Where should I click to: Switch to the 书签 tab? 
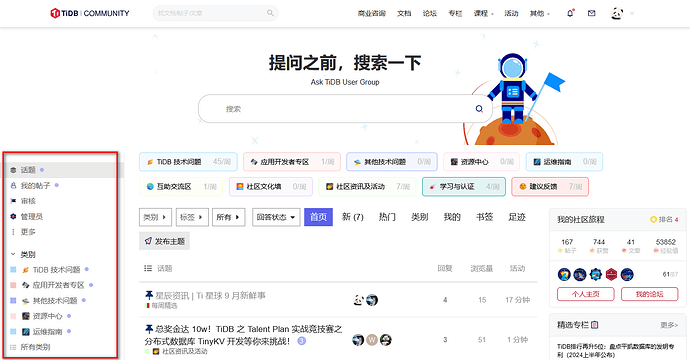pos(484,217)
